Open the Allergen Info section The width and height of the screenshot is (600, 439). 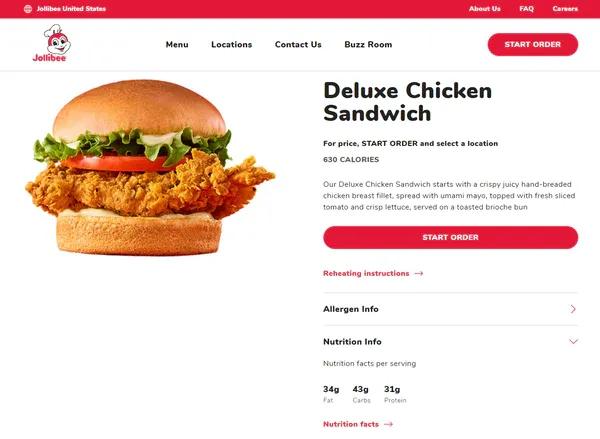pos(450,309)
